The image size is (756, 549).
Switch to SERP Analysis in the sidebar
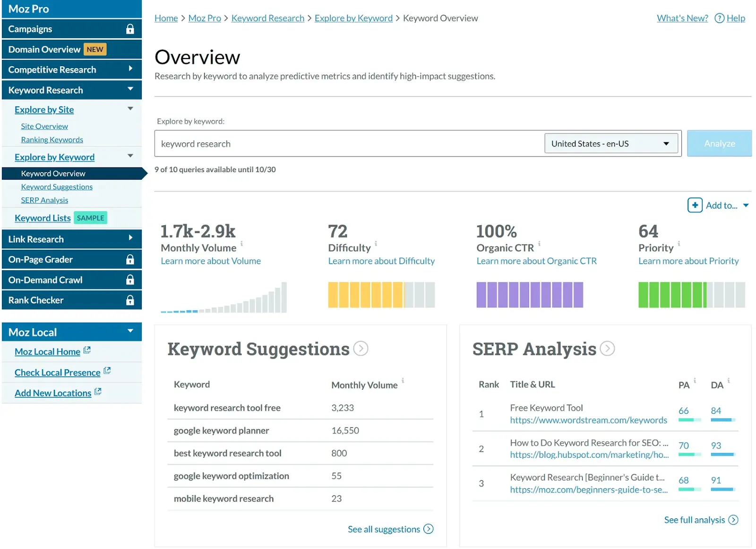pos(44,200)
